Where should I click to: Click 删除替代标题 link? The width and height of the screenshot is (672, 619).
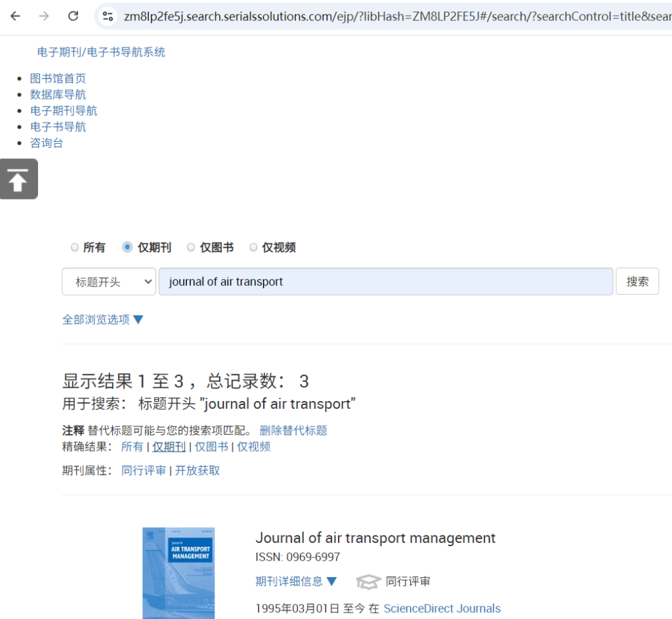[293, 431]
